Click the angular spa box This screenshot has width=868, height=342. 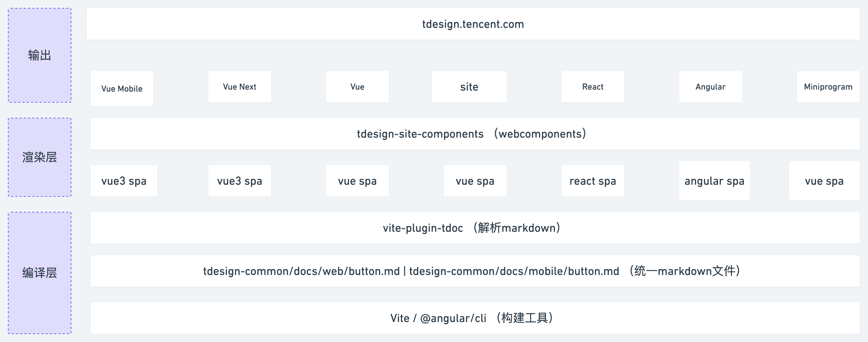714,181
